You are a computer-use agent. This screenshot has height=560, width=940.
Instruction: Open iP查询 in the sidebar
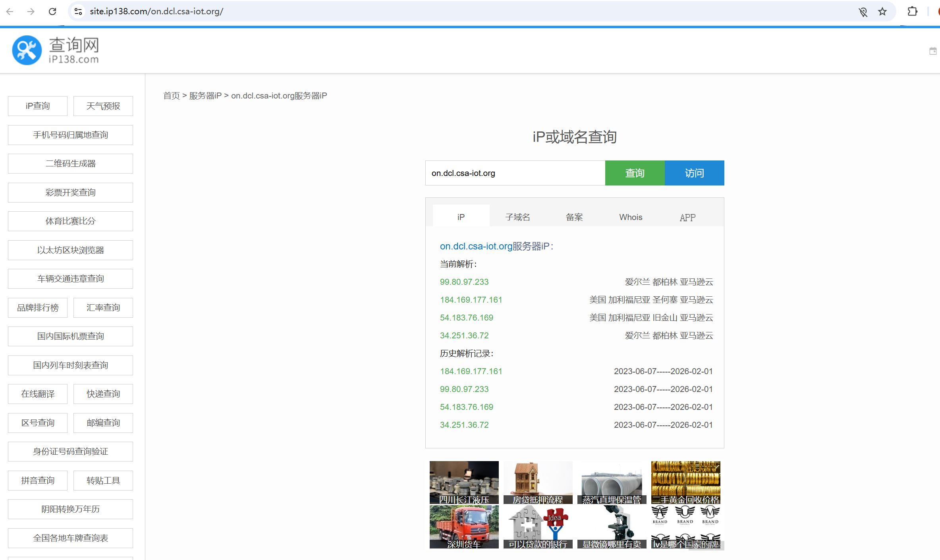coord(38,106)
